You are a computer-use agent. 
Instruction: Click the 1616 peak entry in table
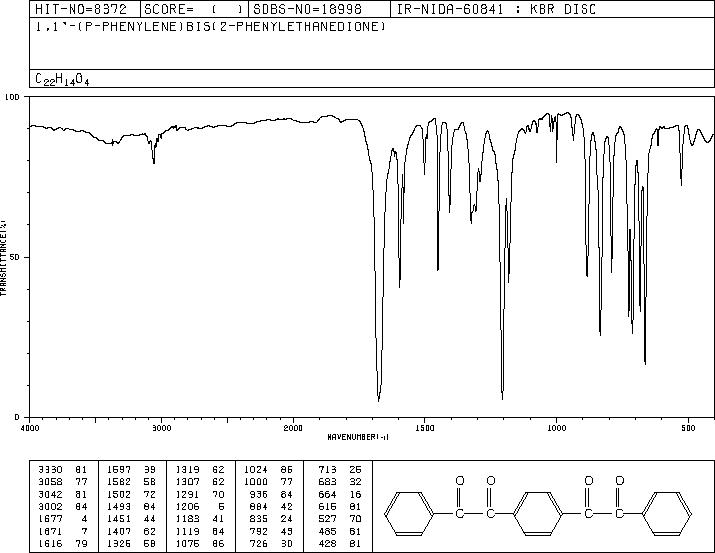[x=62, y=544]
